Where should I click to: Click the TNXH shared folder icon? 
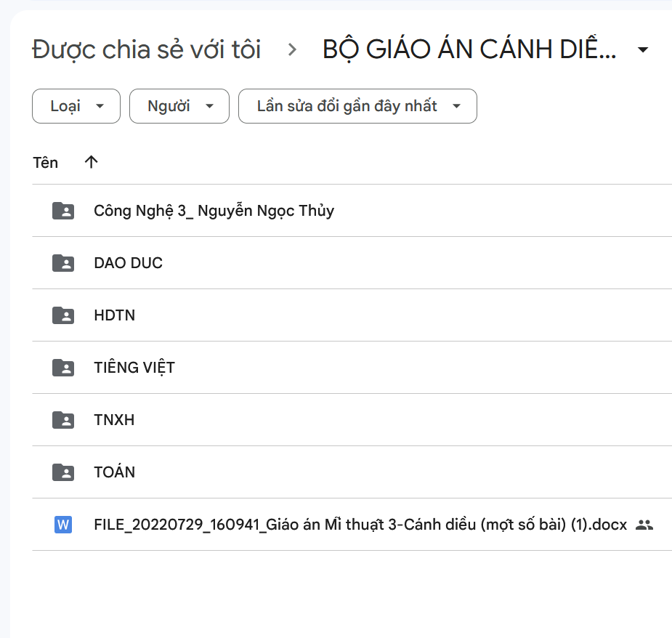coord(63,420)
